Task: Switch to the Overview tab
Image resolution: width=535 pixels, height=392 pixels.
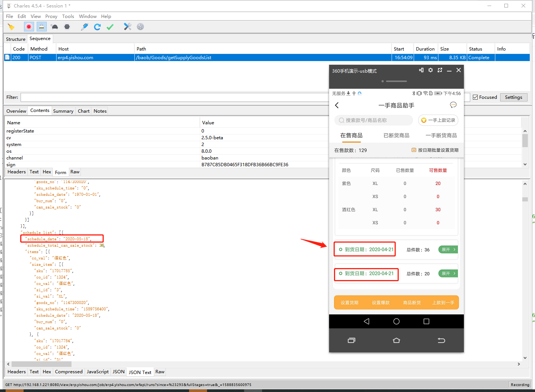Action: 16,111
